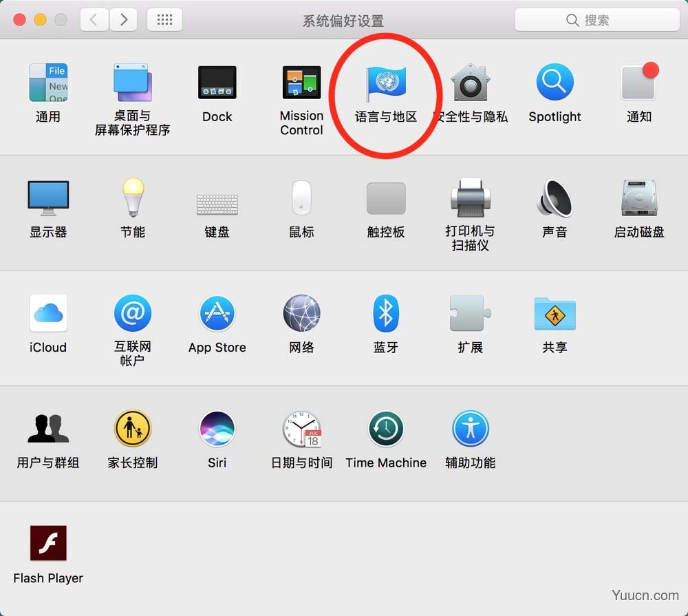Open 扩展 extensions puzzle icon
Screen dimensions: 688x616
pos(471,313)
